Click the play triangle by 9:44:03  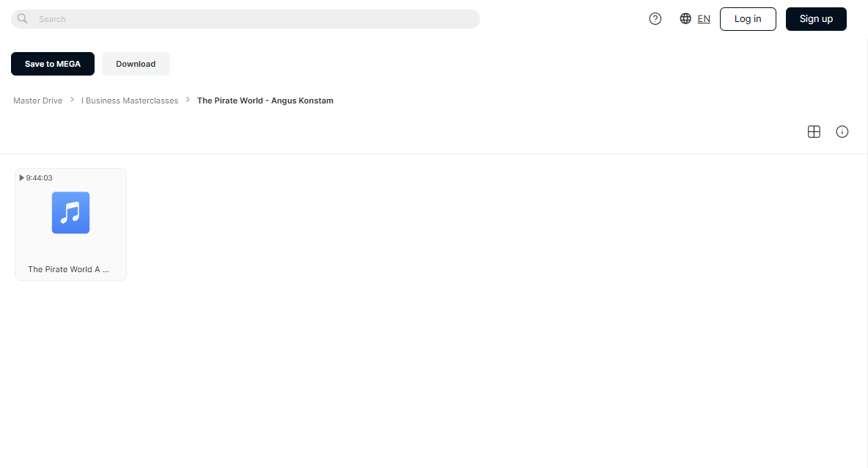pos(21,178)
